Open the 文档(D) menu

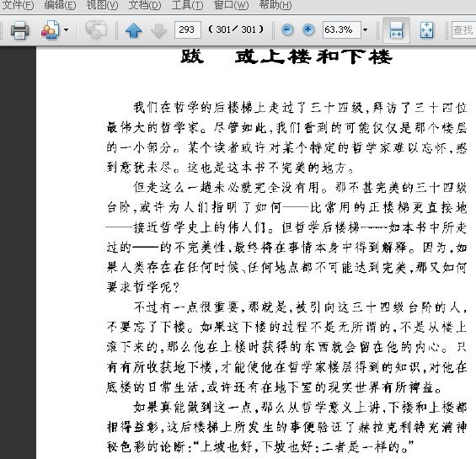pyautogui.click(x=145, y=5)
